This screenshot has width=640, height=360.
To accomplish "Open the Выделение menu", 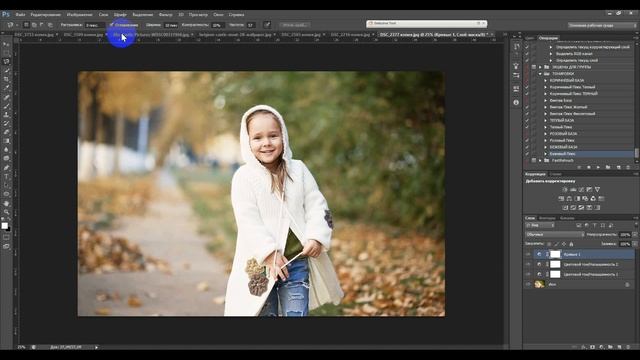I will [142, 14].
